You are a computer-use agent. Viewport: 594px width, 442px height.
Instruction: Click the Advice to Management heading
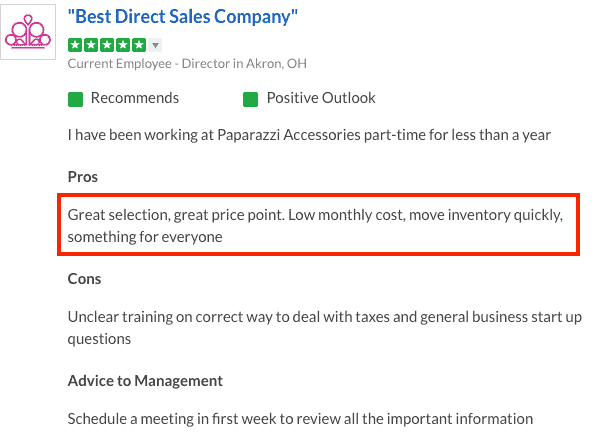(x=145, y=381)
